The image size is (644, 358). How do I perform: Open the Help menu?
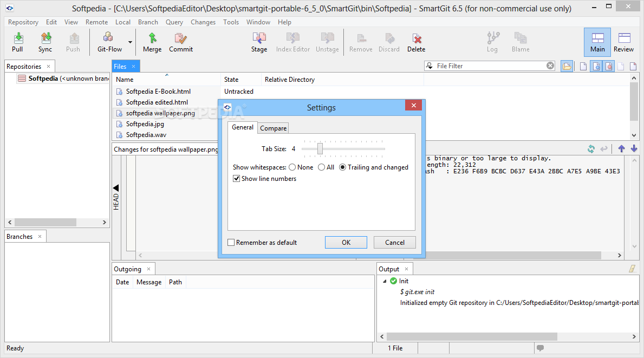tap(284, 22)
